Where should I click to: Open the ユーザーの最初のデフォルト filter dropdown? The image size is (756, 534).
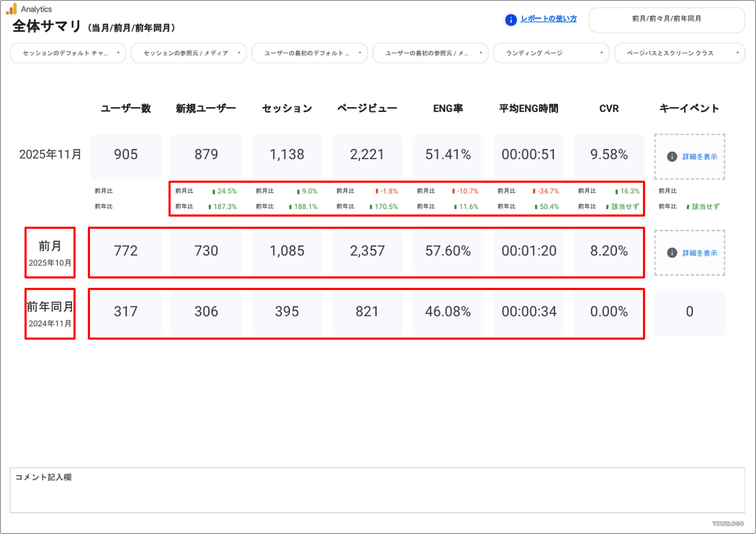tap(310, 53)
